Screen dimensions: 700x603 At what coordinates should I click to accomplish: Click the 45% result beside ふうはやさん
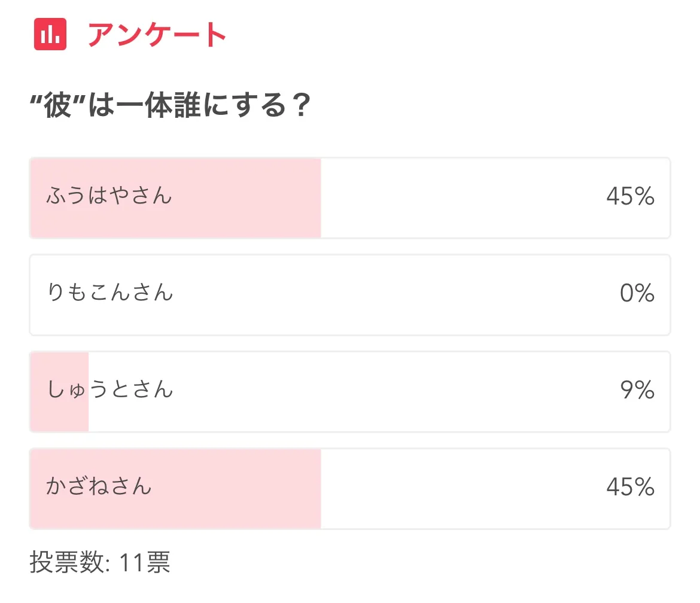point(630,196)
